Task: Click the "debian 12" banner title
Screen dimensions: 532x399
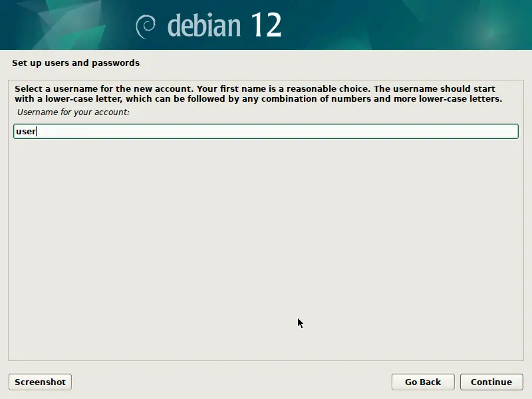Action: pos(224,25)
